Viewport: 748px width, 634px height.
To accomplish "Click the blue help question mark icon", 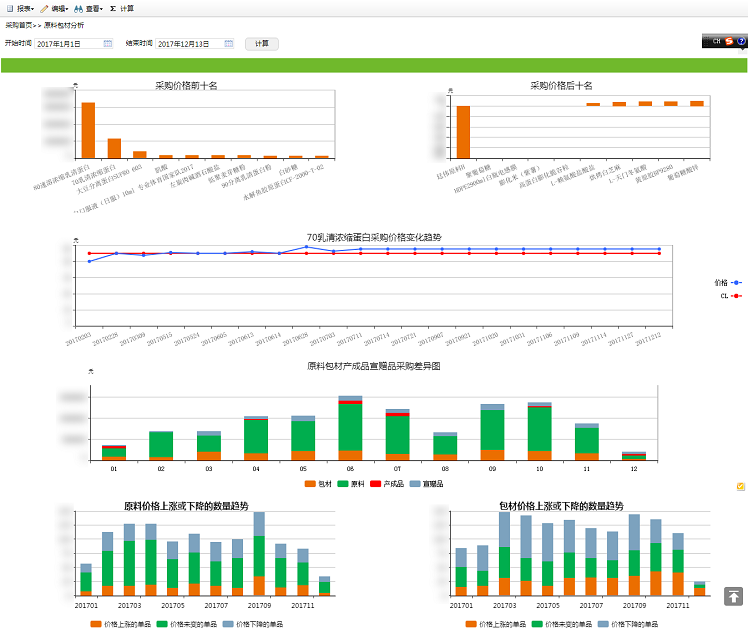I will pyautogui.click(x=741, y=42).
